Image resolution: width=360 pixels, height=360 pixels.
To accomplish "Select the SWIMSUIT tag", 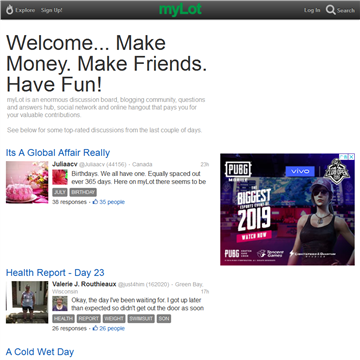I will click(141, 319).
